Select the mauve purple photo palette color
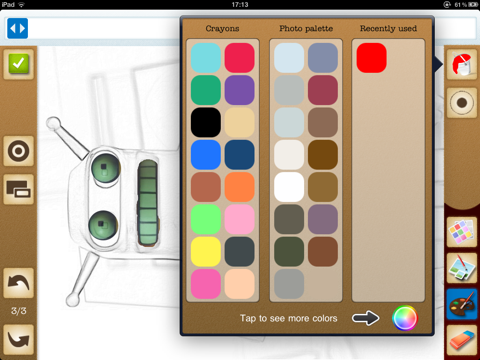 click(x=323, y=219)
